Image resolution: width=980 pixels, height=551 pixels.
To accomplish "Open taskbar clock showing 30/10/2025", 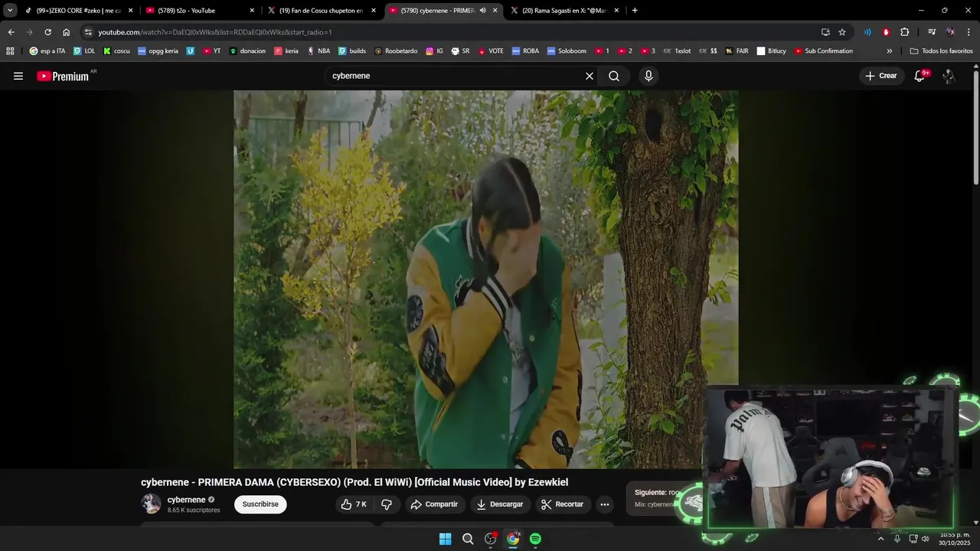I will [x=955, y=539].
